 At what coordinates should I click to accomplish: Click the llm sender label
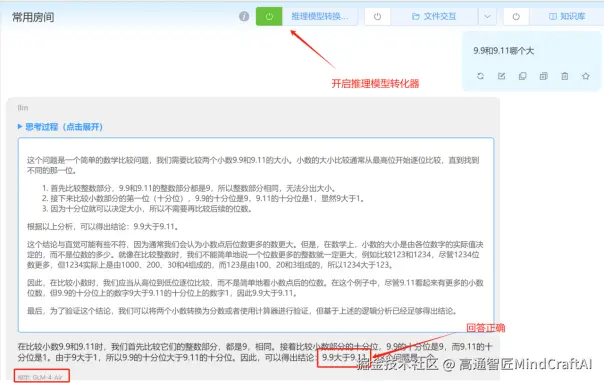[x=23, y=108]
